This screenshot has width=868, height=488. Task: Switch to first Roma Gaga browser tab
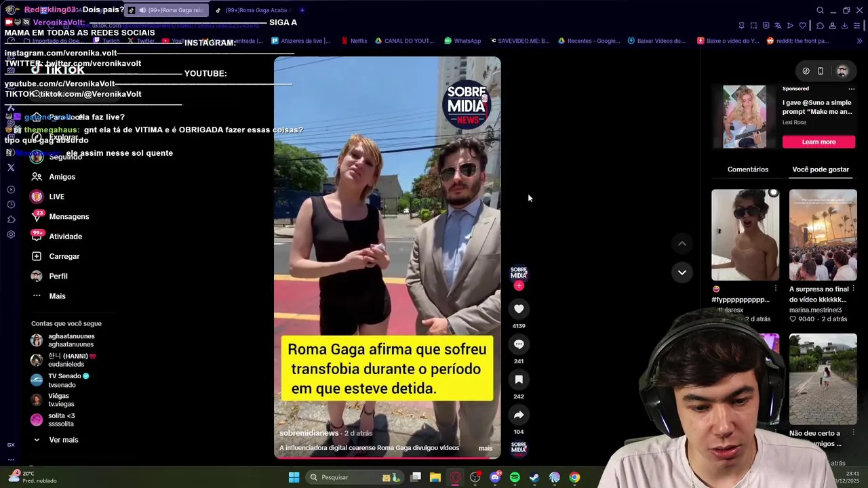166,10
